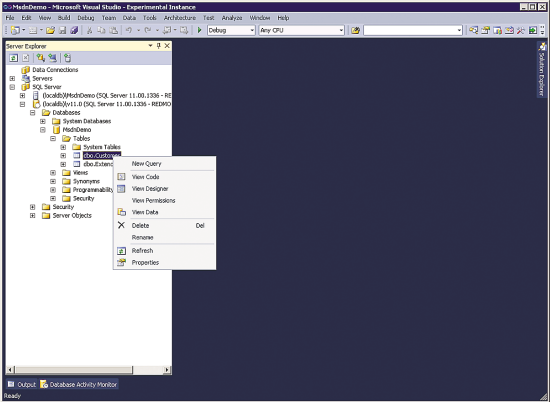Image resolution: width=550 pixels, height=402 pixels.
Task: Expand the (localdb)\MsdnDemo server node
Action: tap(22, 95)
